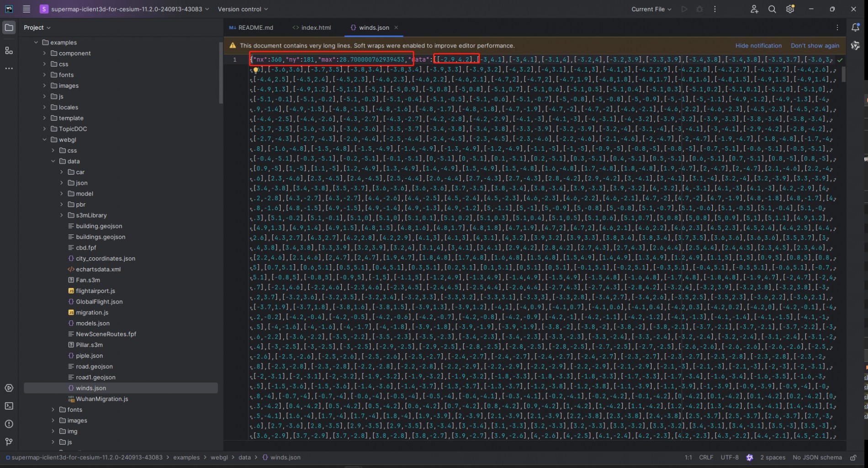Show the Notifications bell panel
The width and height of the screenshot is (868, 468).
[x=855, y=27]
